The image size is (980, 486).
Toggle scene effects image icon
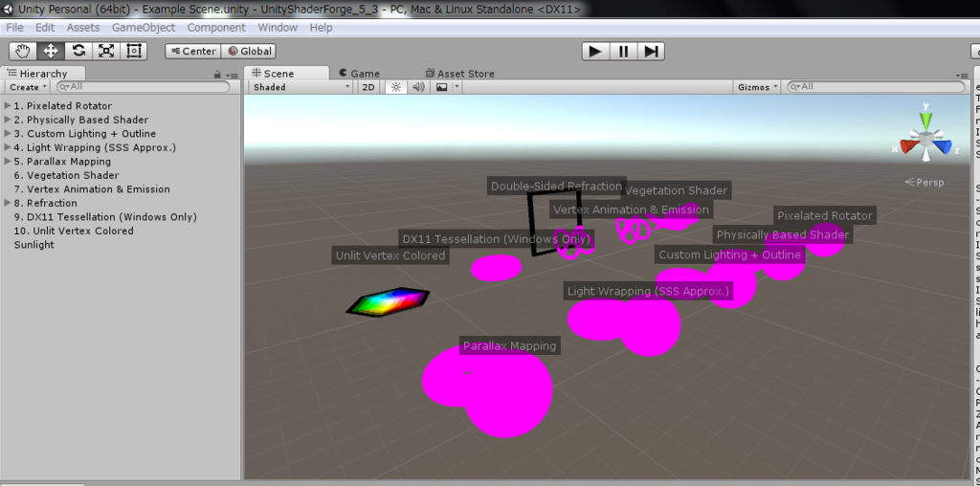coord(441,87)
